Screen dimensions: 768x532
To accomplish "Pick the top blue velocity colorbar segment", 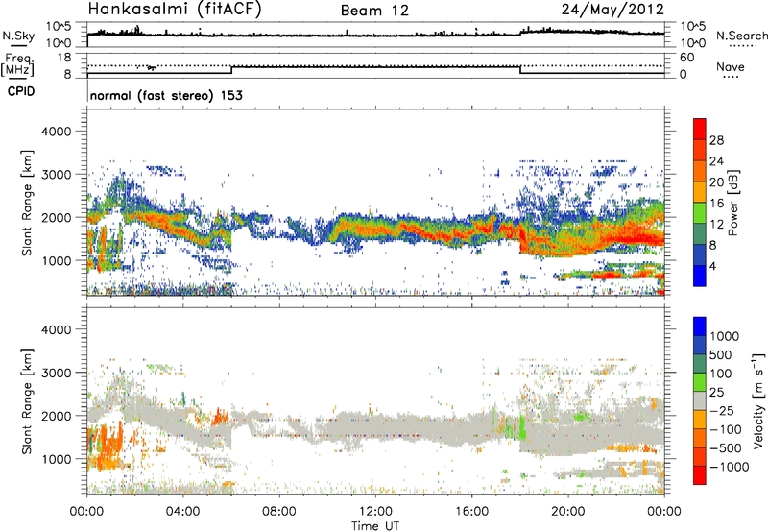I will pos(700,326).
